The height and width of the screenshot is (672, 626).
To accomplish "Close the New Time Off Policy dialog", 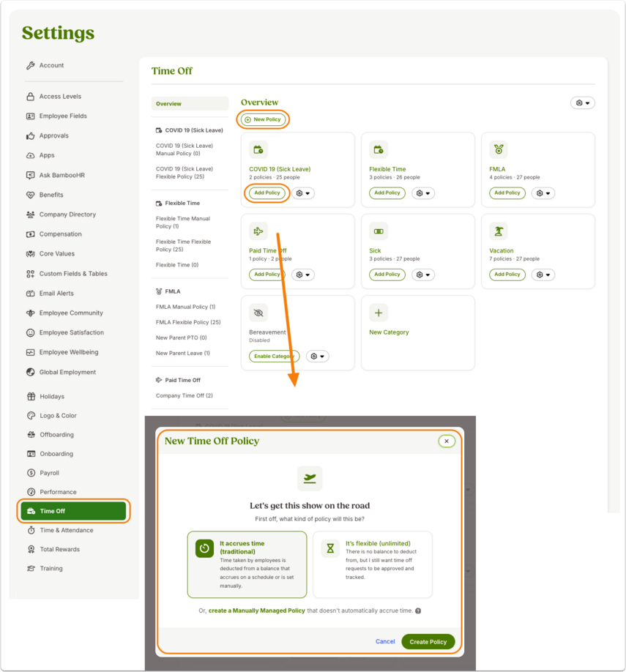I will pyautogui.click(x=447, y=441).
